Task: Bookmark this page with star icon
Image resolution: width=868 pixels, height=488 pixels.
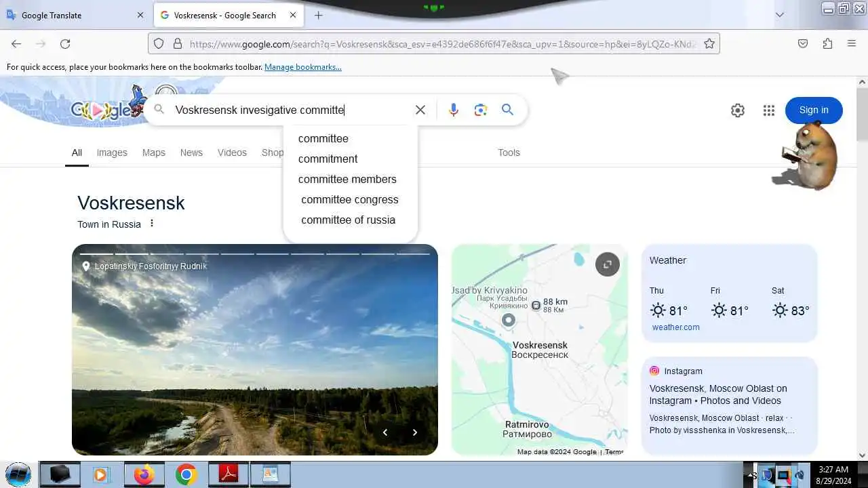Action: point(709,43)
